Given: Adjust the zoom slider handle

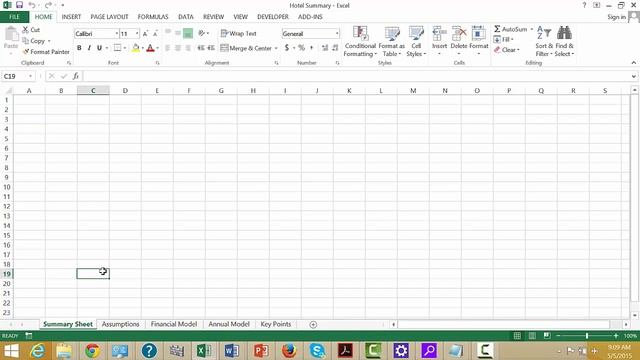Looking at the screenshot, I should tap(587, 336).
